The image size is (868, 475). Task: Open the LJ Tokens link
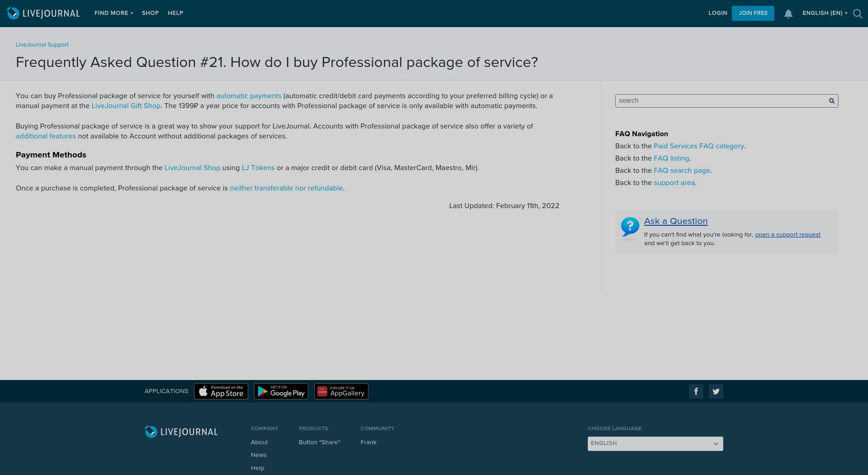pos(258,168)
